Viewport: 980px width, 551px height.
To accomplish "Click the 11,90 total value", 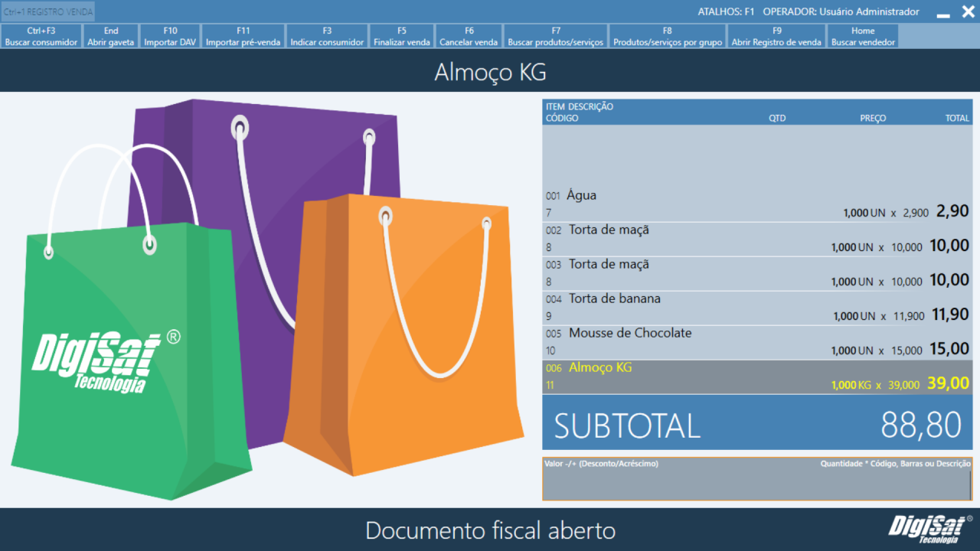I will (x=950, y=315).
